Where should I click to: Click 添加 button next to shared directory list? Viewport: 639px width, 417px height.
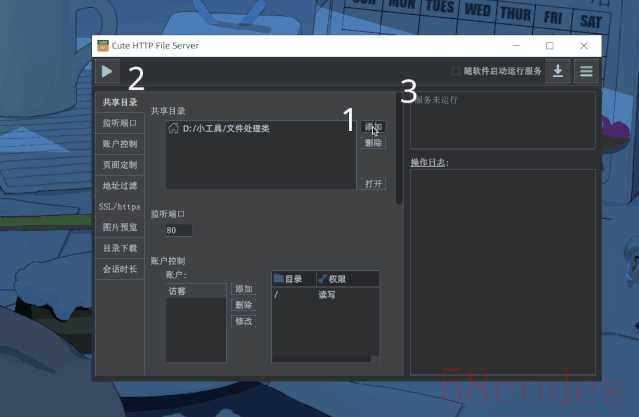tap(373, 127)
